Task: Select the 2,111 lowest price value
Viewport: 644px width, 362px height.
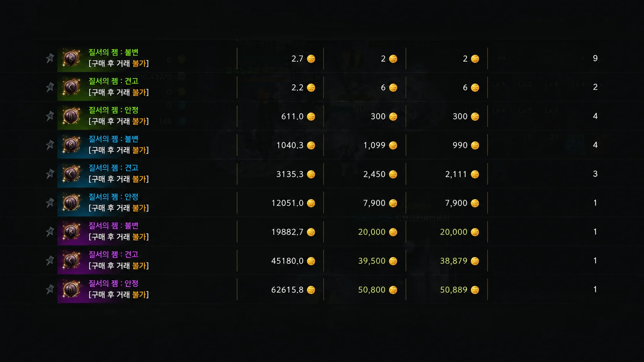Action: (456, 174)
